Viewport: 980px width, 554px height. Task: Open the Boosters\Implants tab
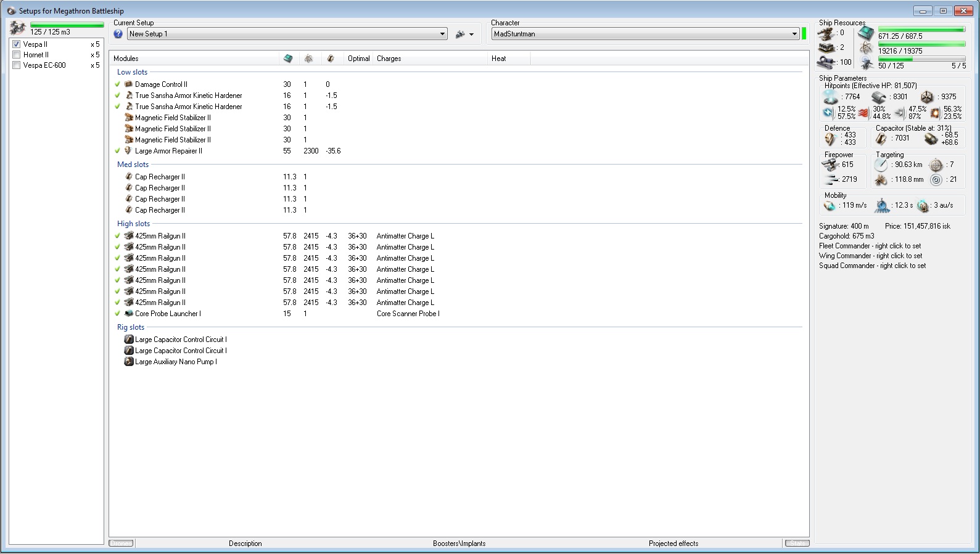(x=459, y=544)
